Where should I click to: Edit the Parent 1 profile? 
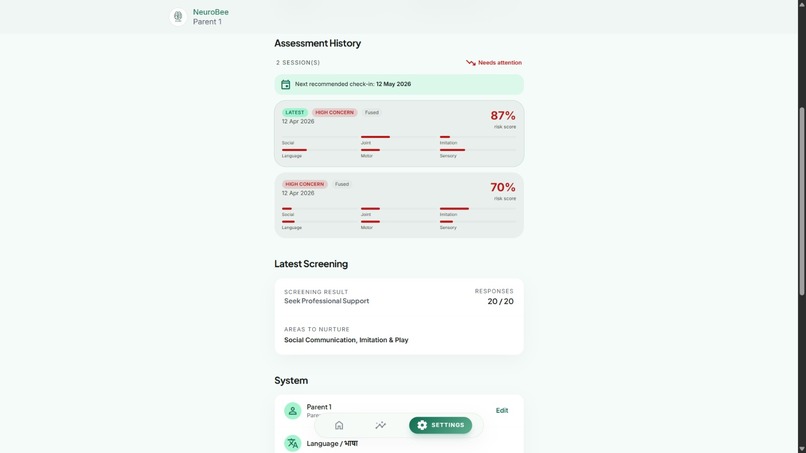point(502,410)
